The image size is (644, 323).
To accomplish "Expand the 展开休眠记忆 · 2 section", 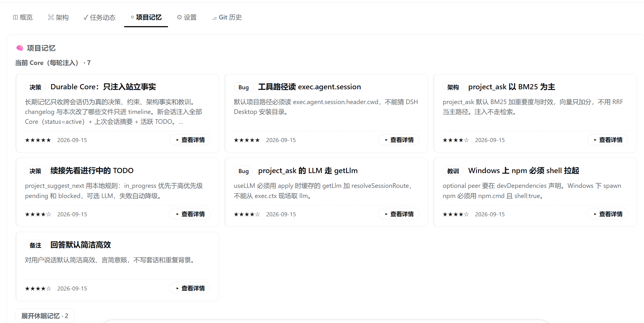I will click(x=45, y=316).
